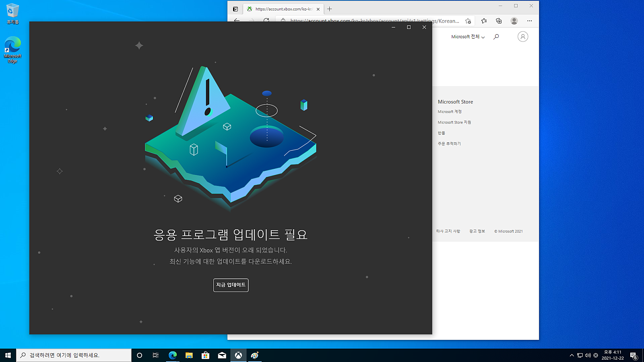The height and width of the screenshot is (362, 644).
Task: Close the account.xbox.com tab
Action: coord(318,9)
